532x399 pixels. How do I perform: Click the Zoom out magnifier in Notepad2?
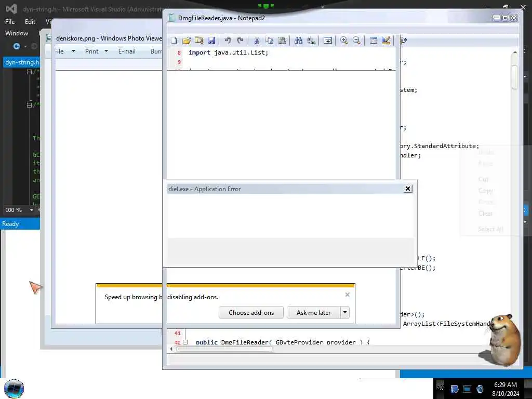356,41
